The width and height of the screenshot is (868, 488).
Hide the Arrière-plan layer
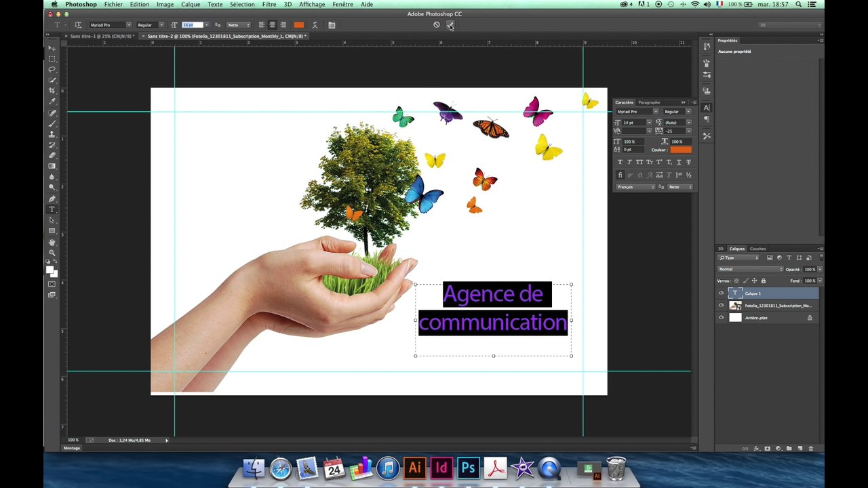click(722, 318)
